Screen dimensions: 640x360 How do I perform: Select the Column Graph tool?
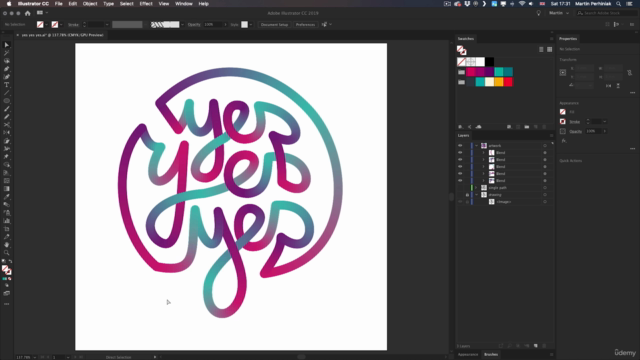click(7, 221)
